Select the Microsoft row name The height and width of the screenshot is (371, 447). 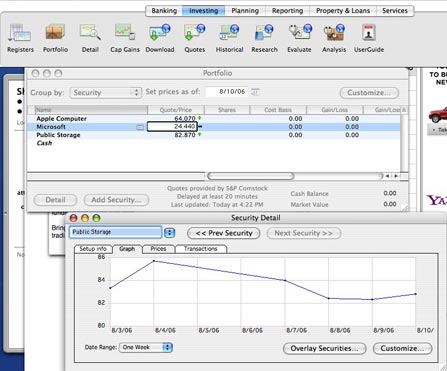coord(51,127)
